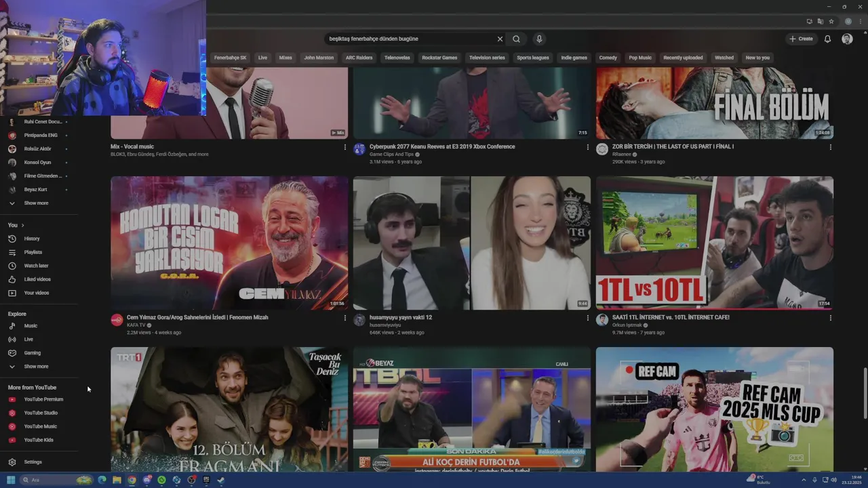Select the Rockstar Games filter chip
Screen dimensions: 868x488
[439, 58]
